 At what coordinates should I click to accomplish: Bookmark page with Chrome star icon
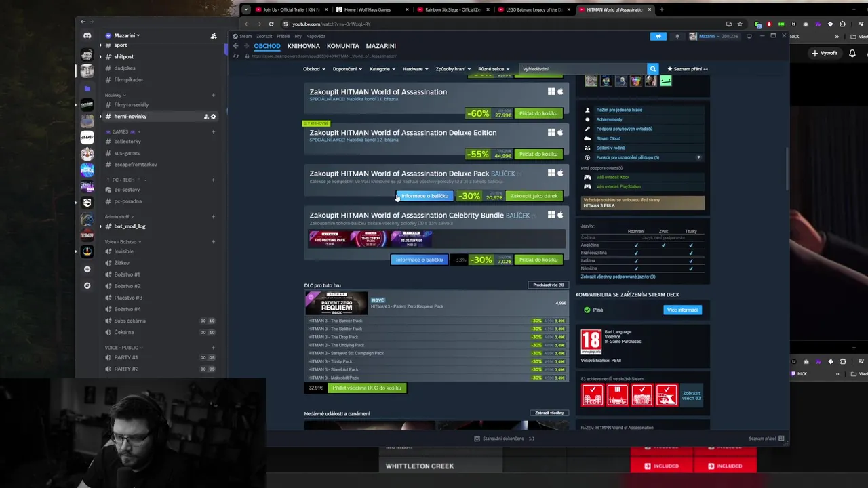[x=740, y=24]
